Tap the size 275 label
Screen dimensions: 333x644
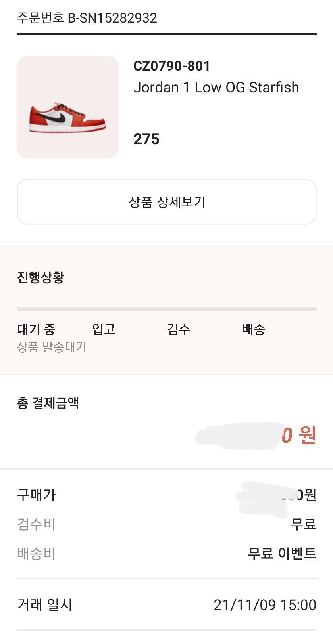click(146, 139)
